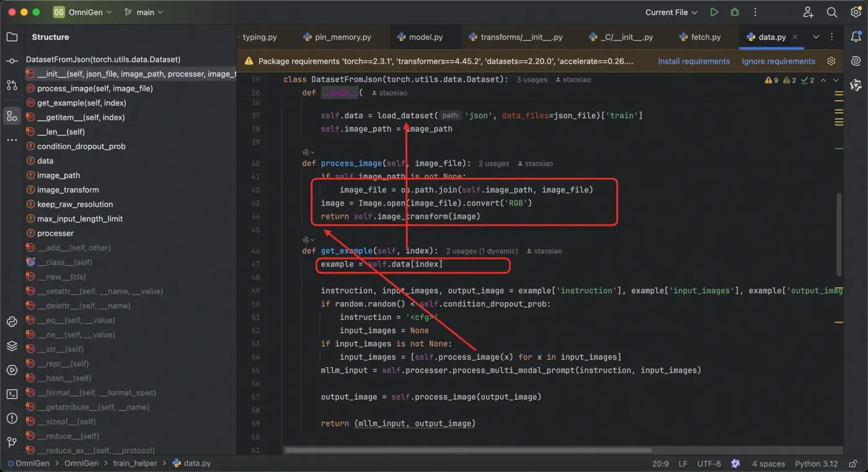Click LF line separator widget
The image size is (868, 472).
tap(683, 463)
